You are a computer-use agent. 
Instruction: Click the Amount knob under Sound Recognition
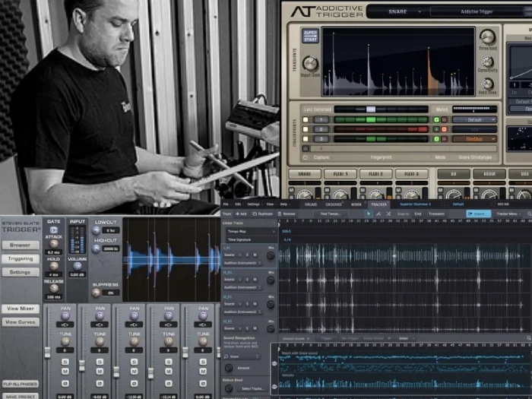coord(229,368)
